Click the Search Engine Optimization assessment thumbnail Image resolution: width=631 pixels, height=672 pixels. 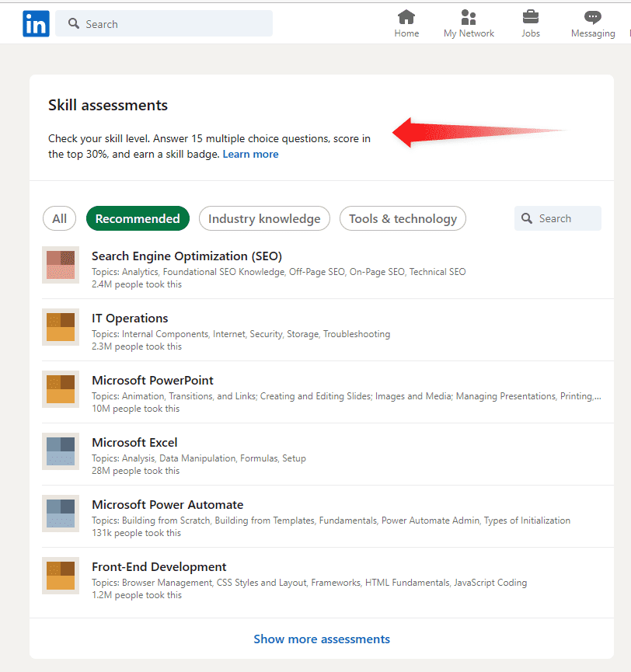(x=61, y=265)
